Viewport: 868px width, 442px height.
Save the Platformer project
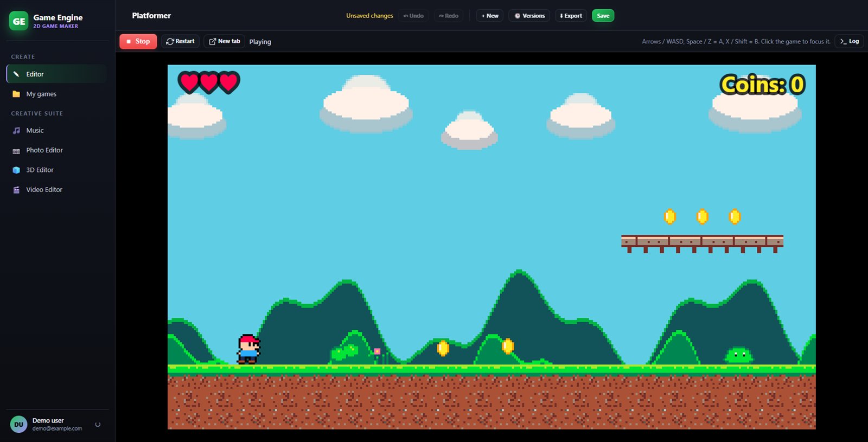point(603,16)
